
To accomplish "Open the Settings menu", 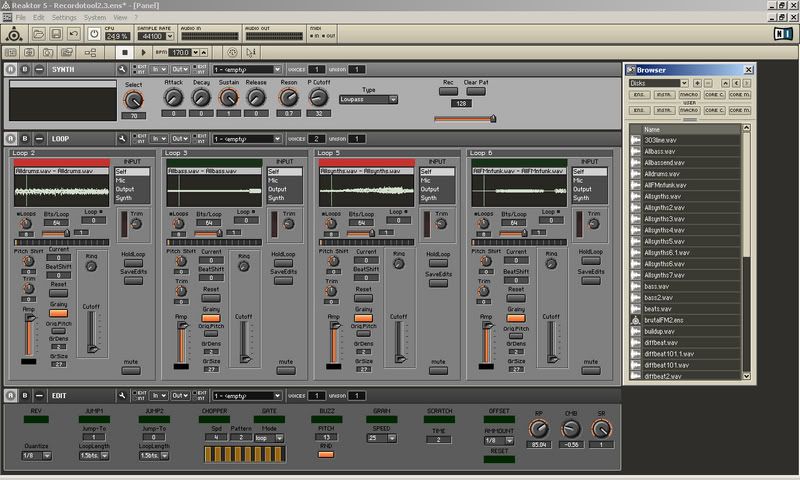I will point(64,17).
